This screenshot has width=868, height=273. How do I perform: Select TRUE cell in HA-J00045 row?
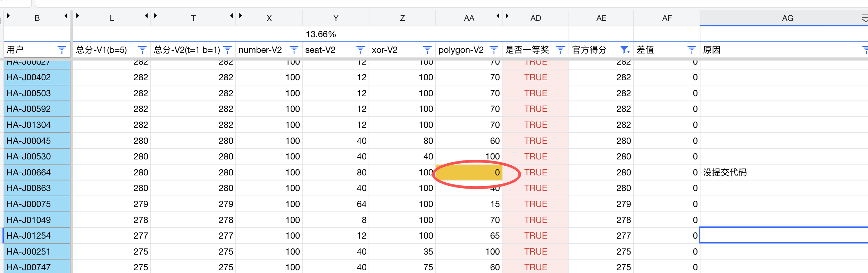[536, 141]
